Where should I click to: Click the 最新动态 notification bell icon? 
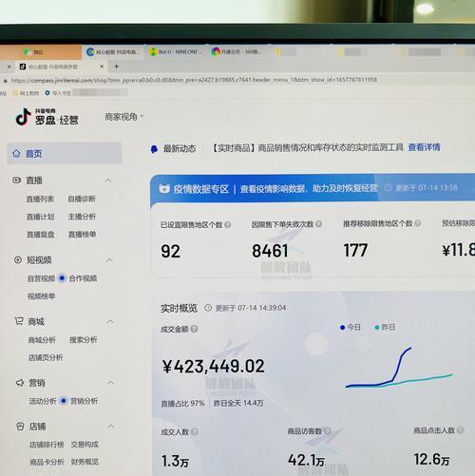[154, 149]
